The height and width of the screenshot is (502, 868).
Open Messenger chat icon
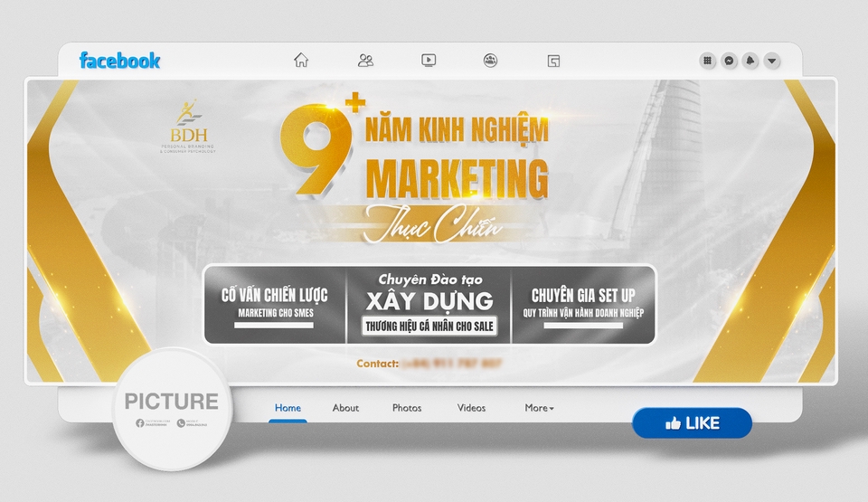(x=729, y=61)
